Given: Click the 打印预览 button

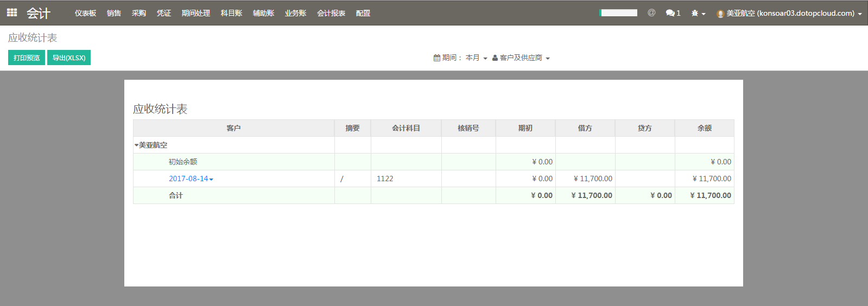Looking at the screenshot, I should pos(27,58).
